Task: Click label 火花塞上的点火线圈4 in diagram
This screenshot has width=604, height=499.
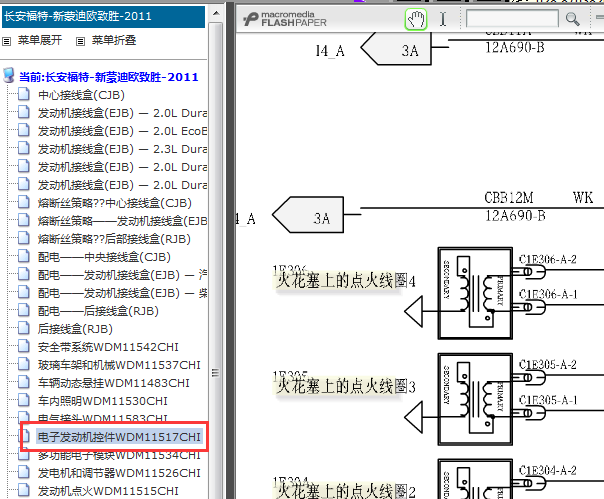Action: pos(346,281)
